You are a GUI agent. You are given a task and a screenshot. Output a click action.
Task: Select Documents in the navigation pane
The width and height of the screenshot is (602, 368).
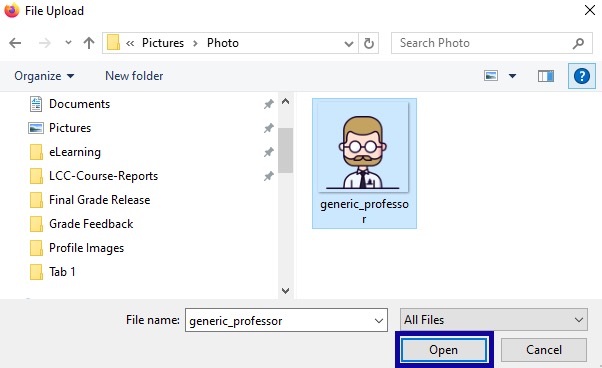(79, 104)
